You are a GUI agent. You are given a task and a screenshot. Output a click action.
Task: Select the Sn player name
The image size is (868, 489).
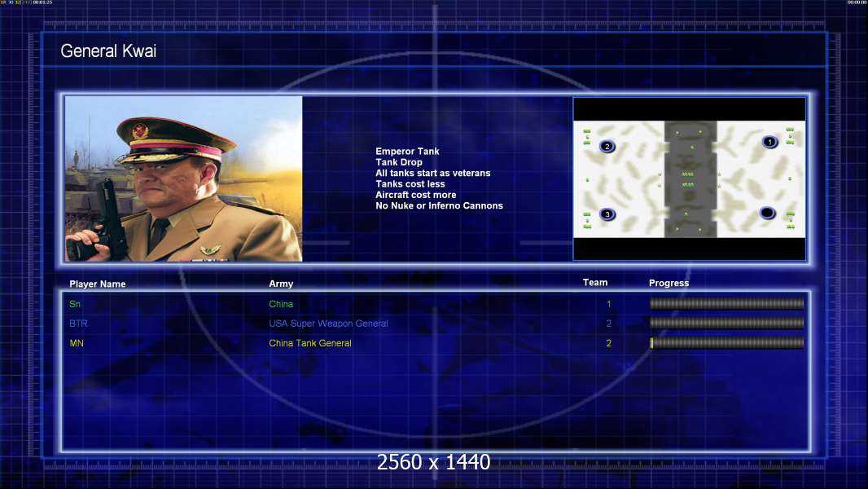(x=75, y=304)
